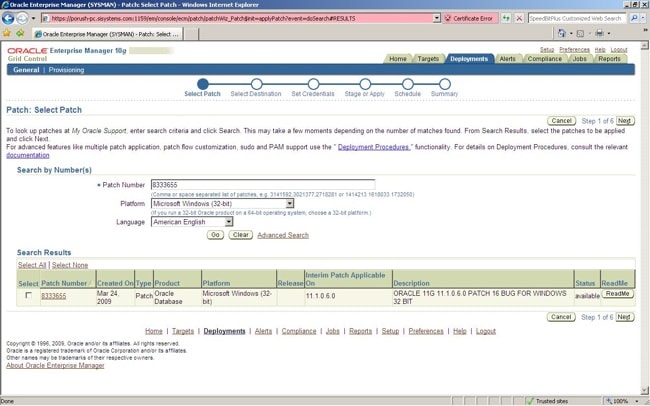The image size is (650, 406).
Task: Click the top Next button
Action: [625, 121]
